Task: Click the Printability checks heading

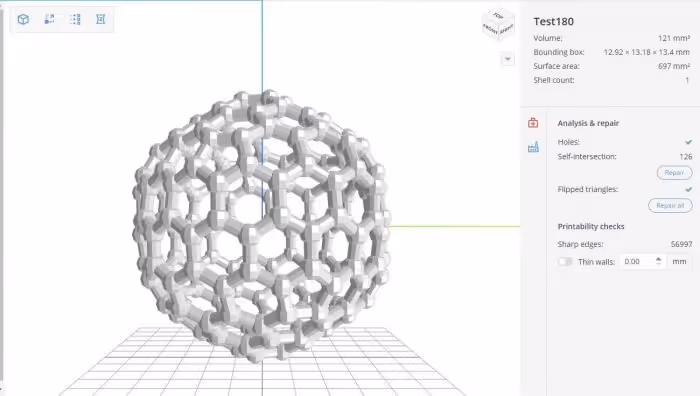Action: (x=591, y=226)
